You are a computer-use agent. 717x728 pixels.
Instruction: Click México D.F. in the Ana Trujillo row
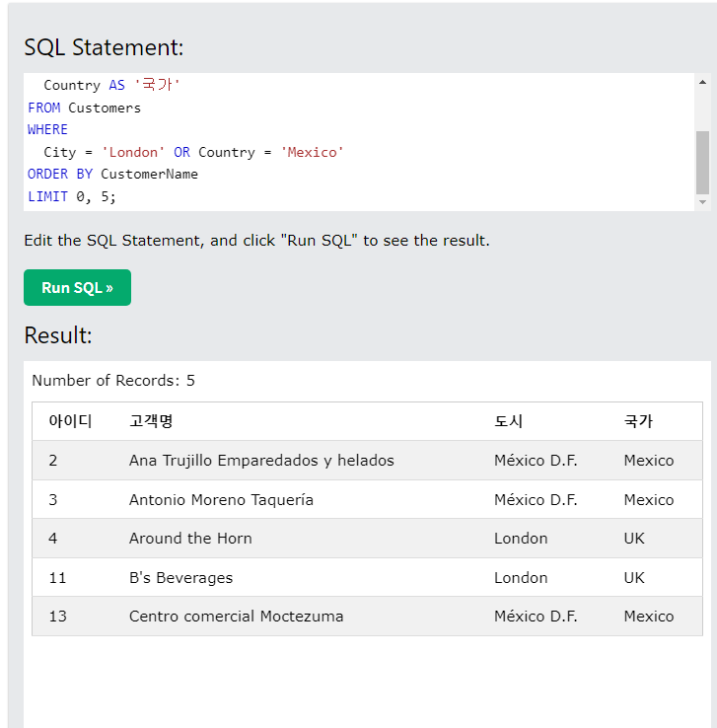[x=536, y=460]
